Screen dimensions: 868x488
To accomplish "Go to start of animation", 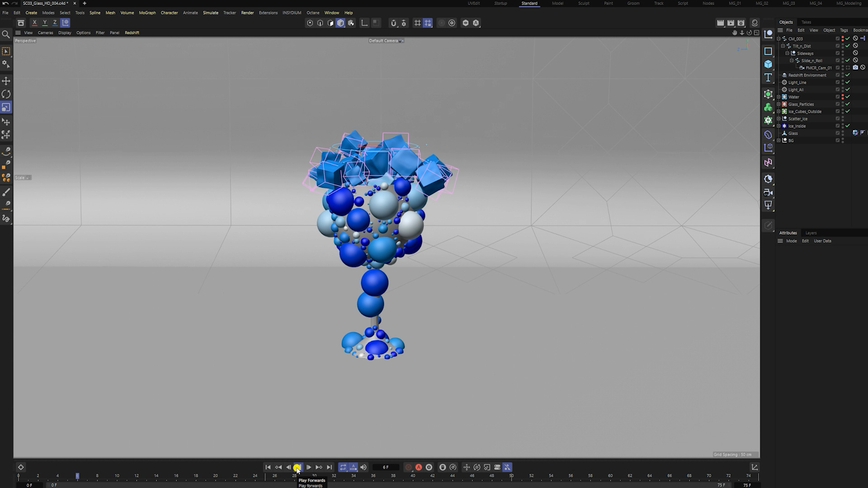I will click(268, 467).
